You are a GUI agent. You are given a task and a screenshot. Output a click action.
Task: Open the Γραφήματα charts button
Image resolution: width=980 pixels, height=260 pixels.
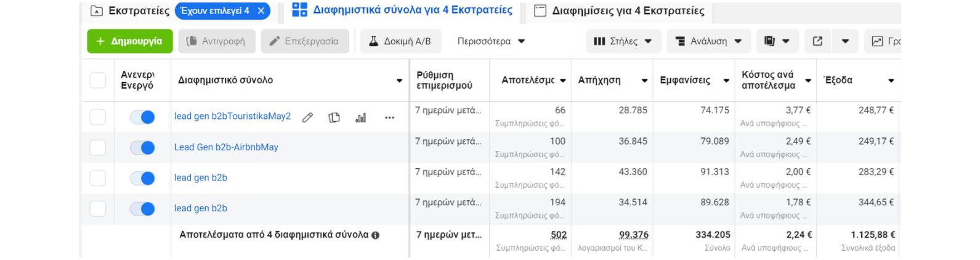pos(883,41)
